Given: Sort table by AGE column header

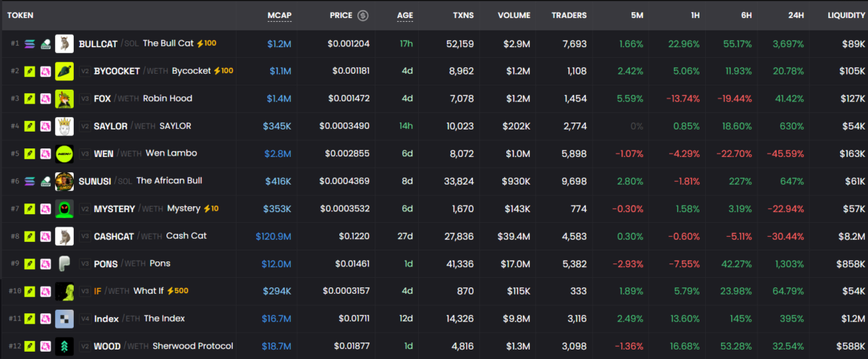Looking at the screenshot, I should click(x=405, y=15).
